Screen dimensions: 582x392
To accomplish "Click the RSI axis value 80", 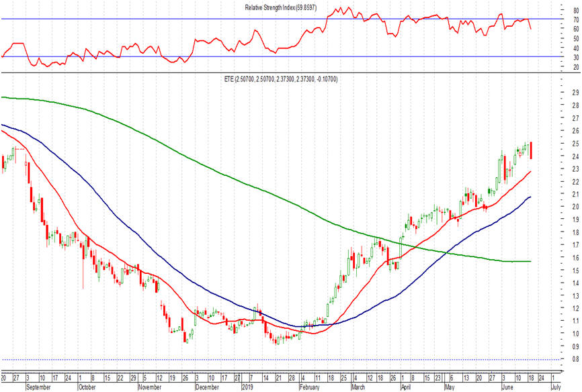I will [576, 11].
